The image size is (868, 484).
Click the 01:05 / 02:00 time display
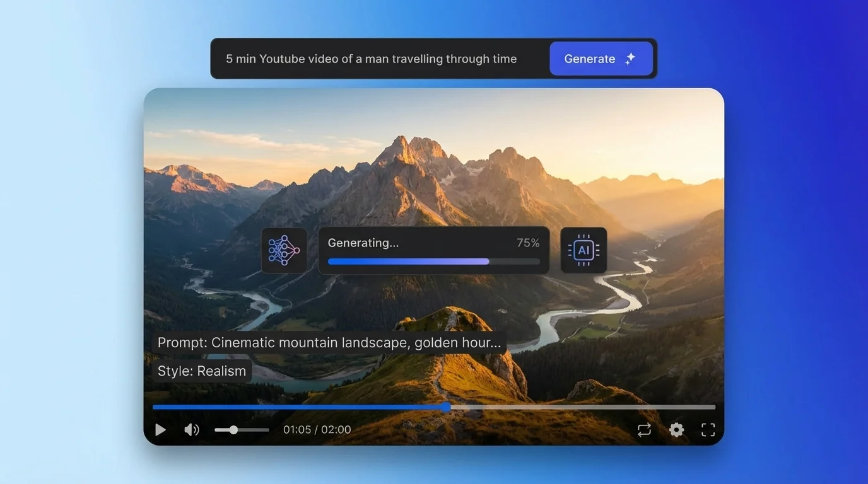317,429
